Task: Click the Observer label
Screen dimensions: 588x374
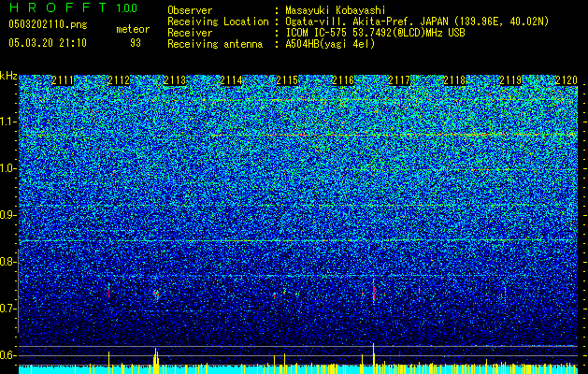Action: (190, 10)
